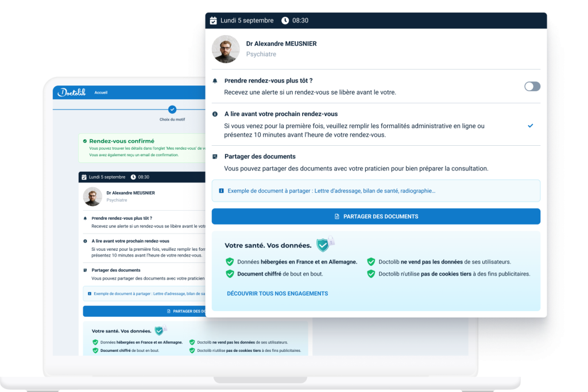Expand the Prendre rendez-vous plus tôt section
Screen dimensions: 588x392
click(x=268, y=81)
